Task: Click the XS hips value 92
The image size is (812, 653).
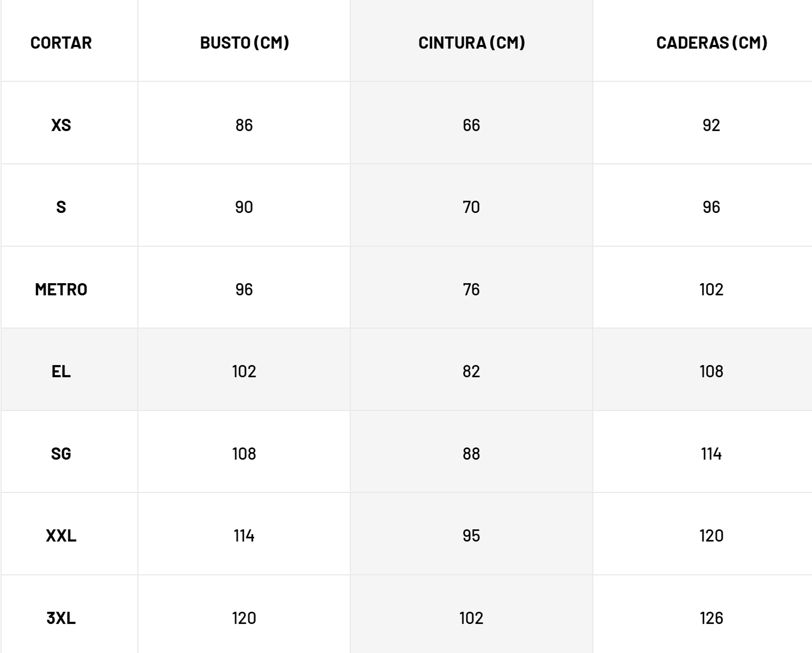Action: click(x=711, y=125)
